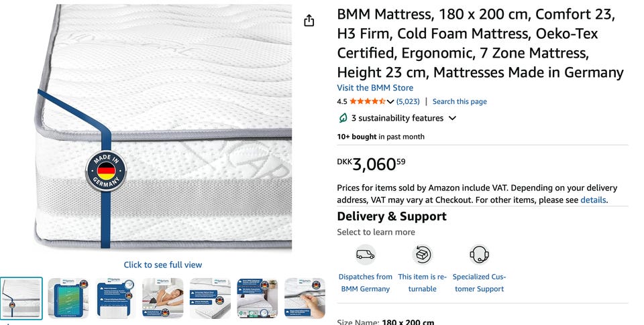Click the customer support headset icon

(479, 255)
